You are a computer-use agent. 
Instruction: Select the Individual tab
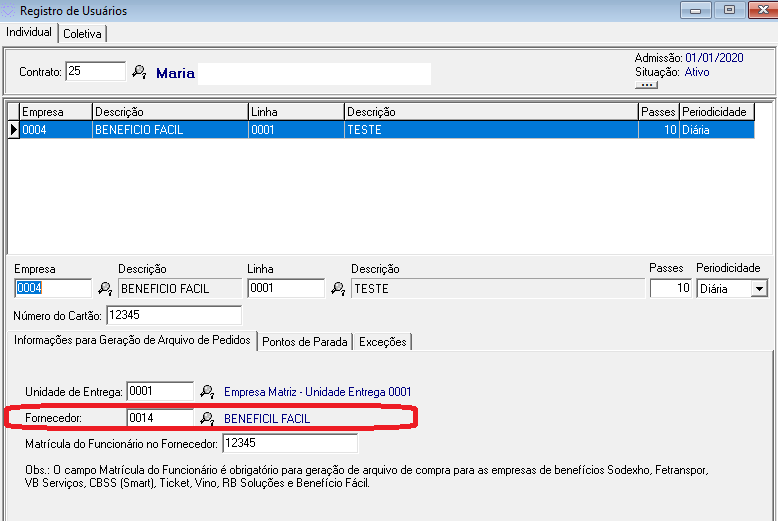pyautogui.click(x=29, y=32)
